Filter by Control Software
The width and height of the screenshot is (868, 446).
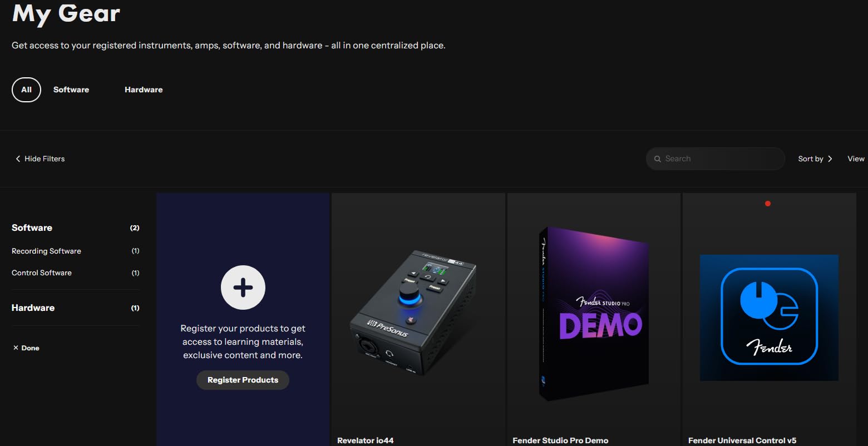point(42,273)
